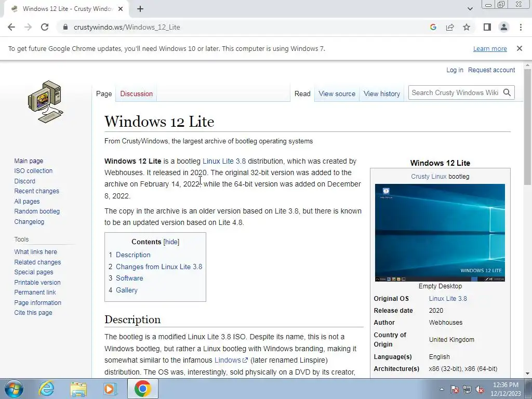Click What links here
This screenshot has height=399, width=532.
(x=36, y=252)
